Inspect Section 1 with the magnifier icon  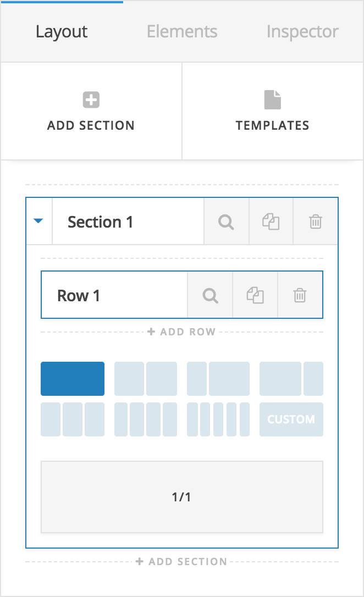(x=226, y=222)
